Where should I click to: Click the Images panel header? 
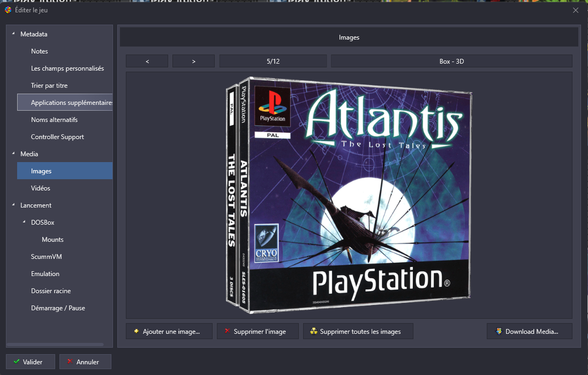[349, 37]
